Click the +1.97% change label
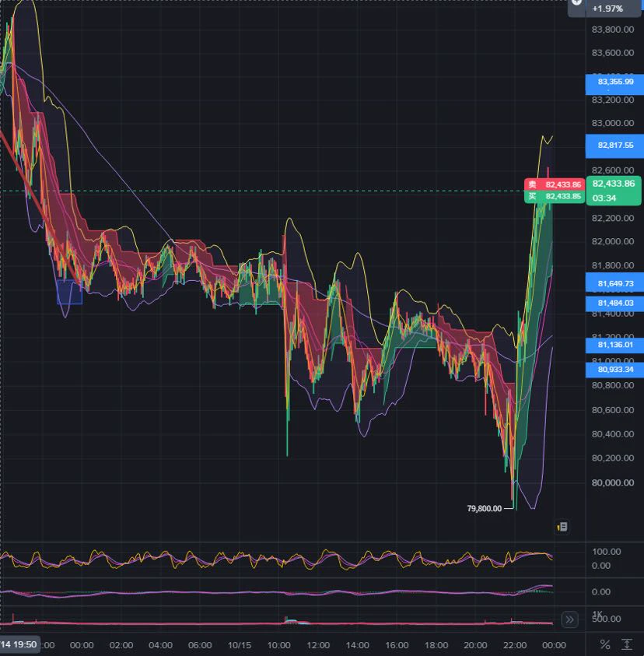The width and height of the screenshot is (644, 656). click(607, 9)
